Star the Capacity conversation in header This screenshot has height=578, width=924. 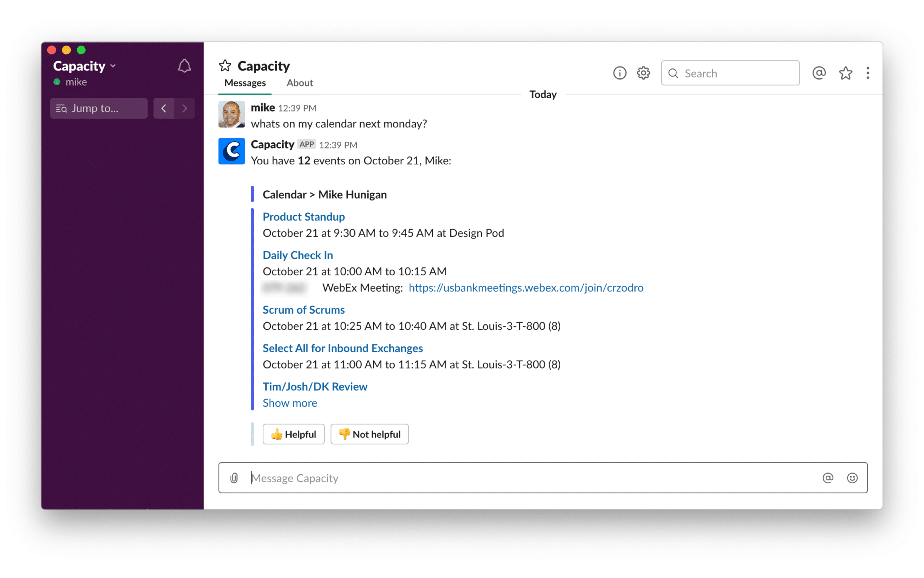[225, 66]
